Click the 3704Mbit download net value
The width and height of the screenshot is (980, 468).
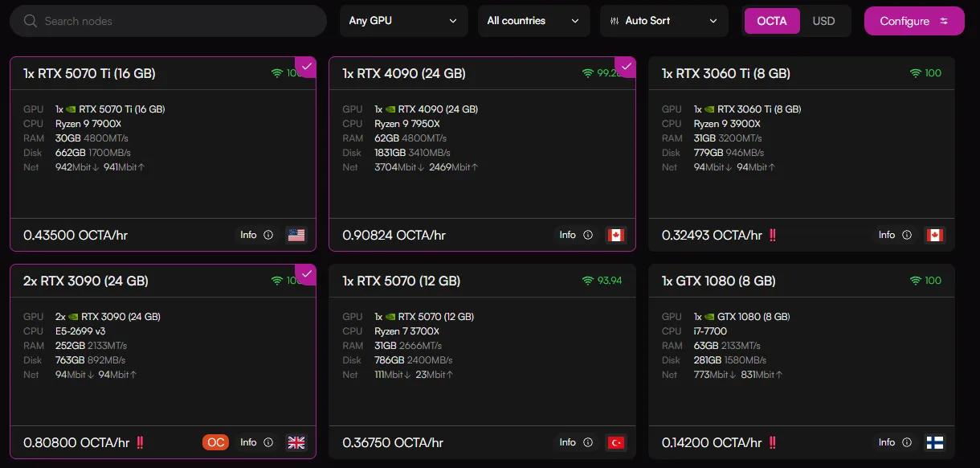pyautogui.click(x=399, y=167)
